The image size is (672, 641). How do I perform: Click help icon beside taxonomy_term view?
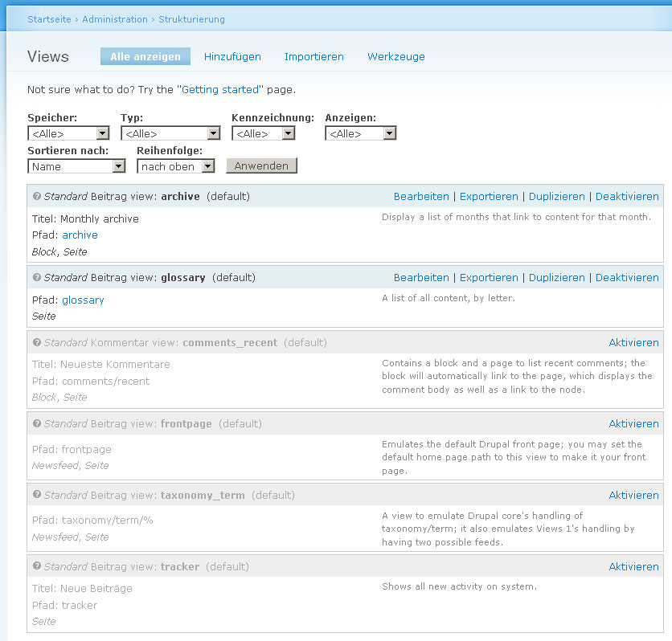37,495
